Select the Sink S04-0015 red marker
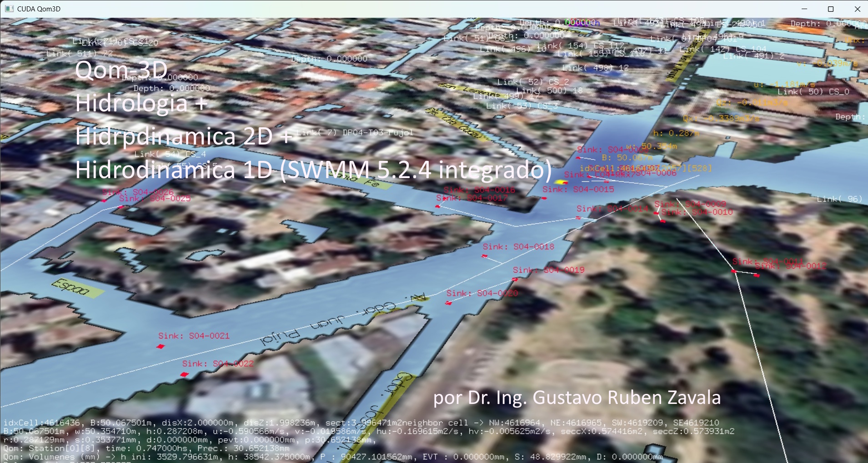Image resolution: width=868 pixels, height=463 pixels. pyautogui.click(x=544, y=198)
